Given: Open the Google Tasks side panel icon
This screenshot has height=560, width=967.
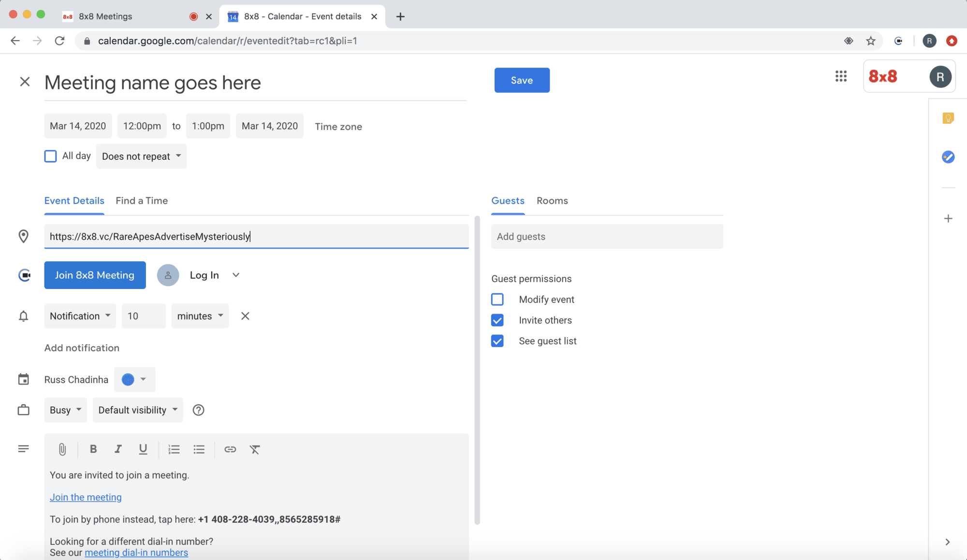Looking at the screenshot, I should point(948,157).
